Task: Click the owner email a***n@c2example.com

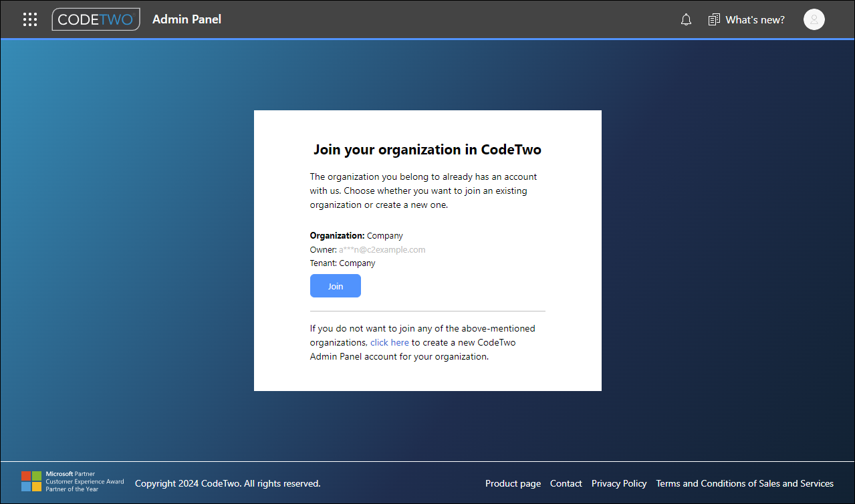Action: tap(382, 249)
